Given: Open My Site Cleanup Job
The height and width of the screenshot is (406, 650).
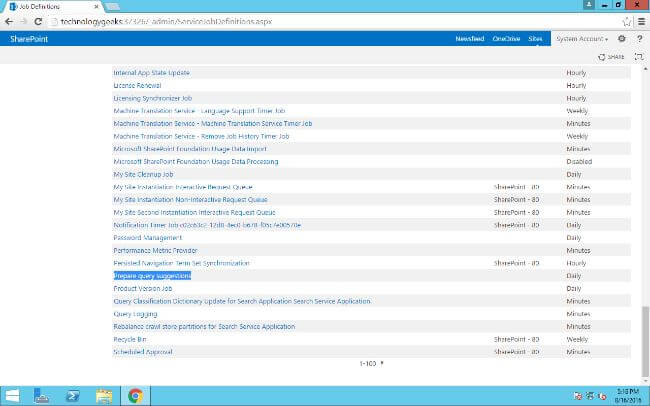Looking at the screenshot, I should 143,174.
